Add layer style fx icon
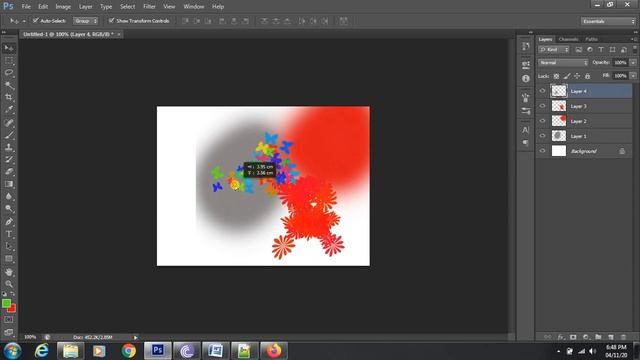Image resolution: width=640 pixels, height=360 pixels. pyautogui.click(x=561, y=337)
